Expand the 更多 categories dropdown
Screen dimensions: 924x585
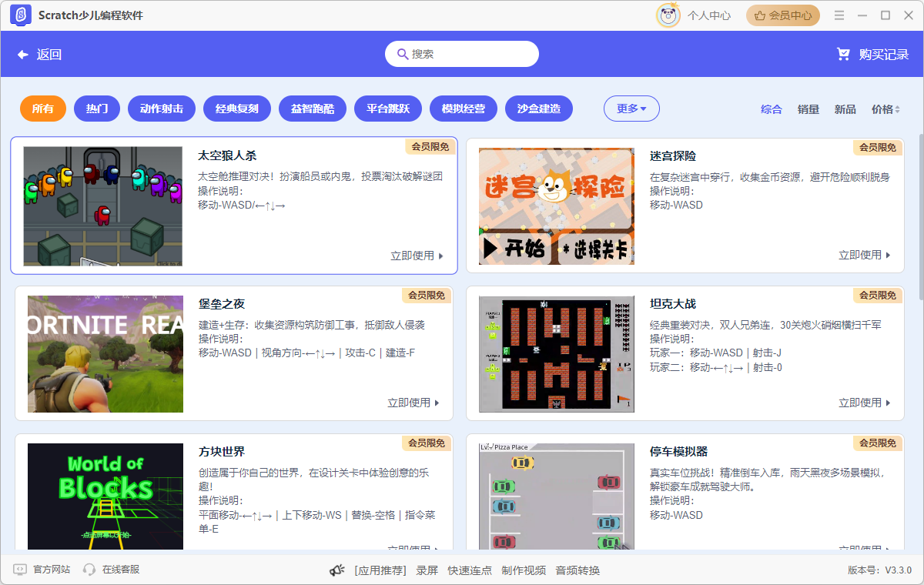[x=631, y=109]
